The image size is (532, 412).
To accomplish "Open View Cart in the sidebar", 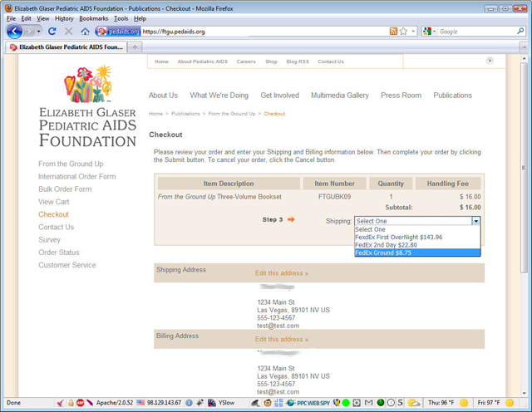I will 53,202.
